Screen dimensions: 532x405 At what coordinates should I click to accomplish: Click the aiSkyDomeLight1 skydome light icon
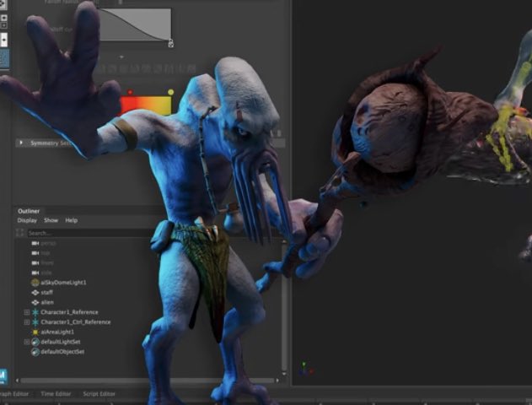pyautogui.click(x=35, y=283)
